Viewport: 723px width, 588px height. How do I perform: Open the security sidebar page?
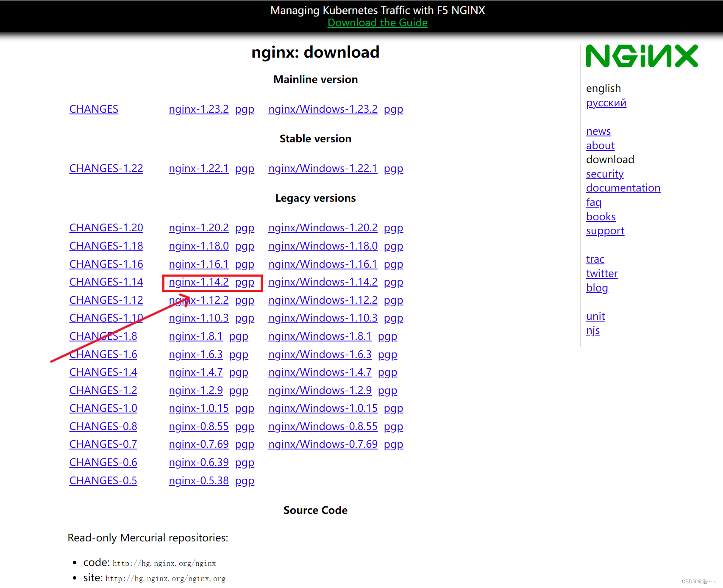click(605, 174)
